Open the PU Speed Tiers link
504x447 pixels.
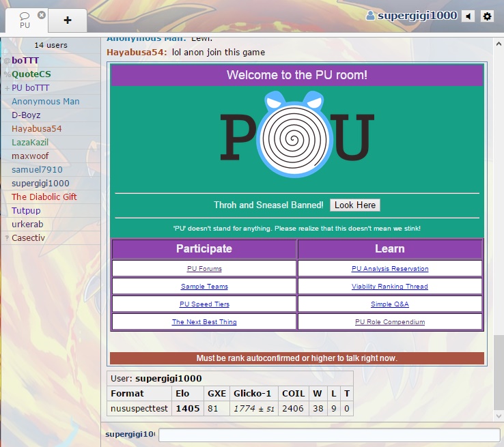[x=204, y=304]
